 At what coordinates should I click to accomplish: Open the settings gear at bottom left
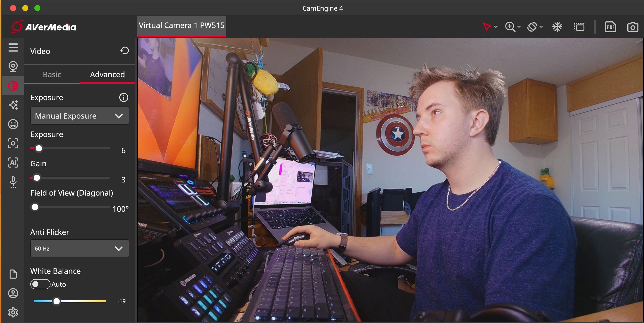click(13, 312)
